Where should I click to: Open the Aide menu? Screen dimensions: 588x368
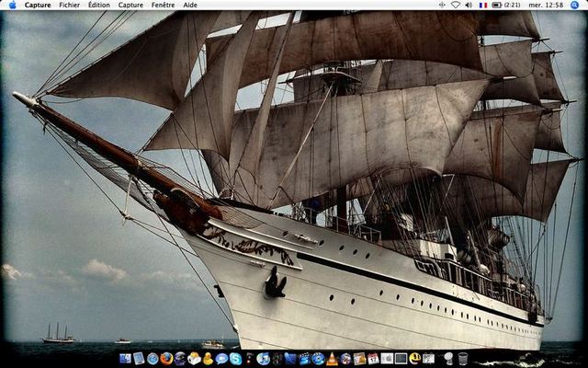tap(190, 5)
